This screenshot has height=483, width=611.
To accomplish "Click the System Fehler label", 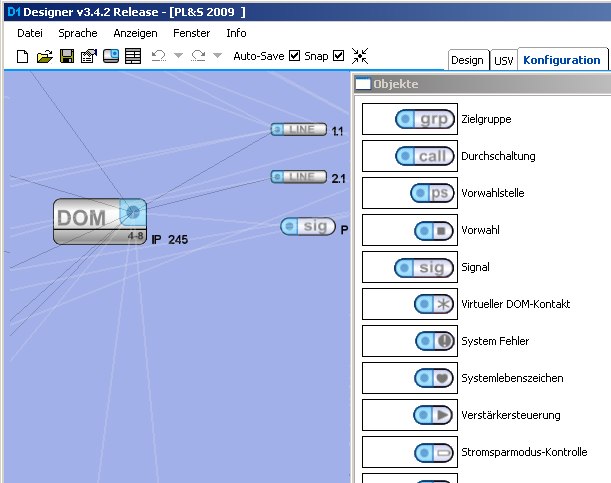I will [x=495, y=342].
